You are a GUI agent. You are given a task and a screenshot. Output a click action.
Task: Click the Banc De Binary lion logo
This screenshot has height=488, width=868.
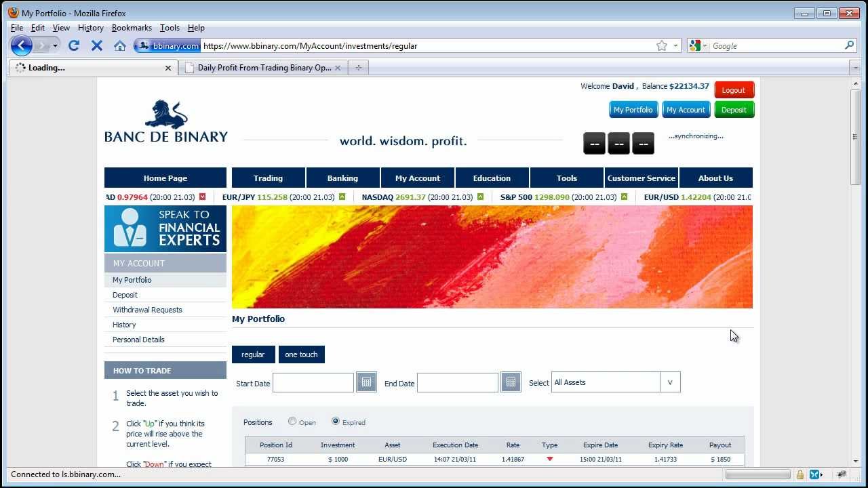point(166,121)
